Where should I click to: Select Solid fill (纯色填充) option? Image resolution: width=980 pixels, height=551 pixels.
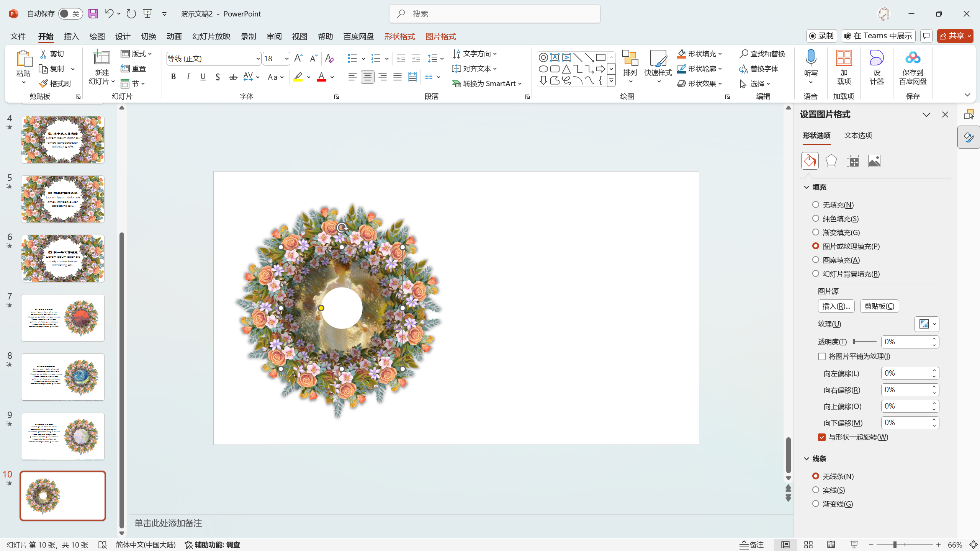816,219
